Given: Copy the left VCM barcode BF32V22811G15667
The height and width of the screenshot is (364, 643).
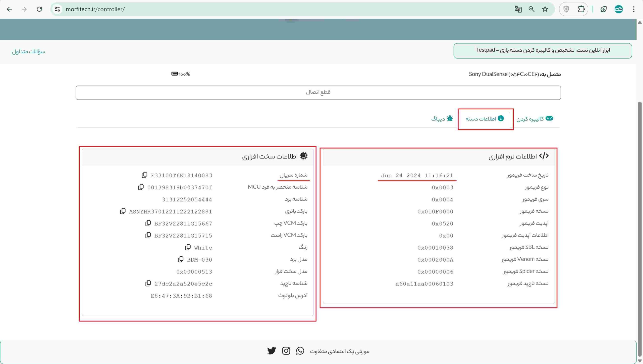Looking at the screenshot, I should point(148,223).
